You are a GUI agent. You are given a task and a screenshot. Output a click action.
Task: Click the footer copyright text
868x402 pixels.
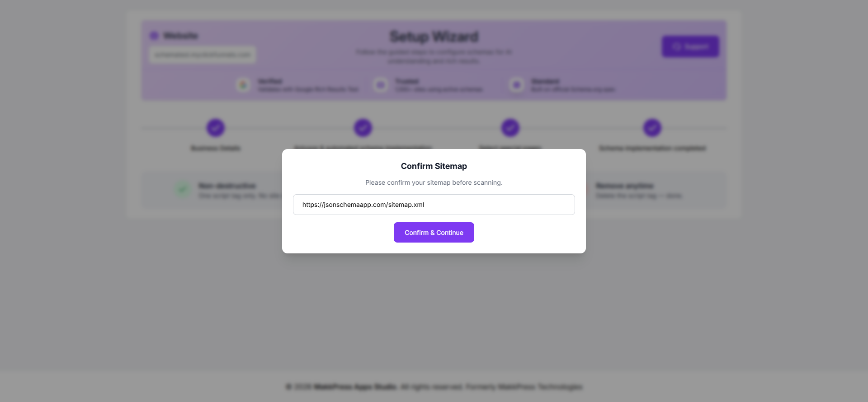(434, 387)
